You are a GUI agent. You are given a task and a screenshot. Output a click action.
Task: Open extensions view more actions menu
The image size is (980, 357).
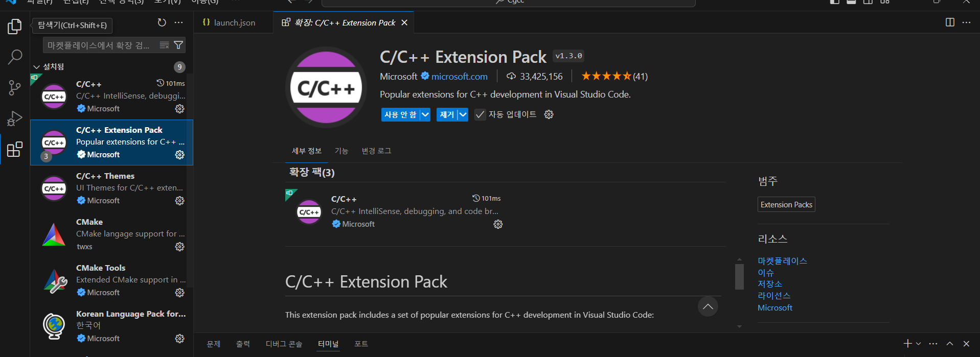[x=178, y=22]
